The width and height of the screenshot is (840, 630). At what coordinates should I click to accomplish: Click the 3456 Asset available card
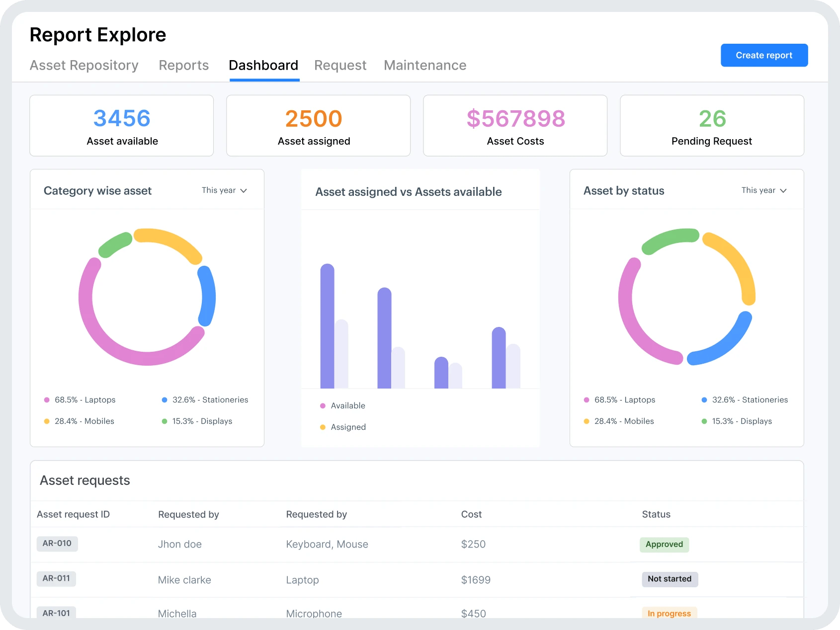122,126
